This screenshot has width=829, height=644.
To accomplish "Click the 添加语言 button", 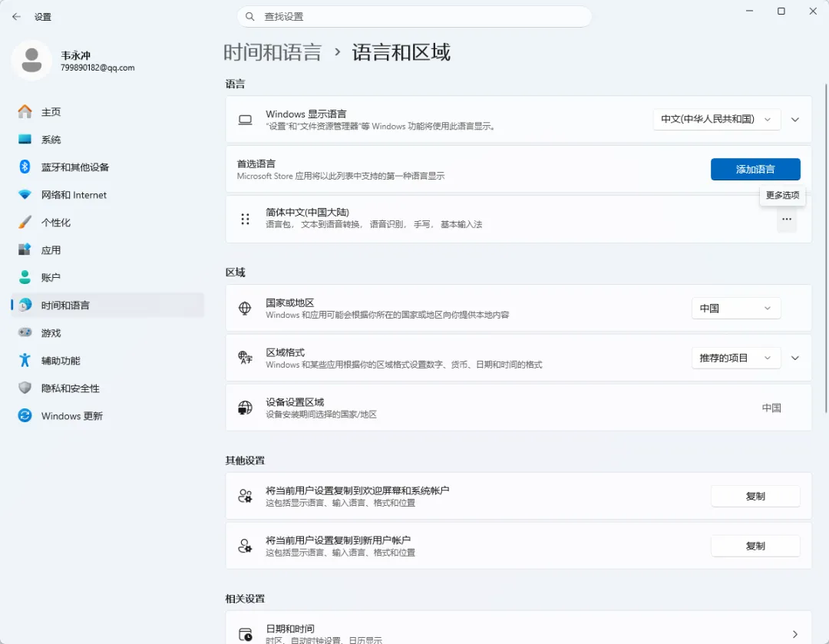I will point(755,169).
